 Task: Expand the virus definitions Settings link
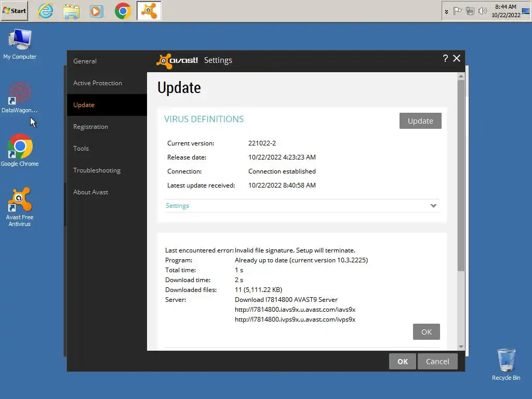[178, 206]
